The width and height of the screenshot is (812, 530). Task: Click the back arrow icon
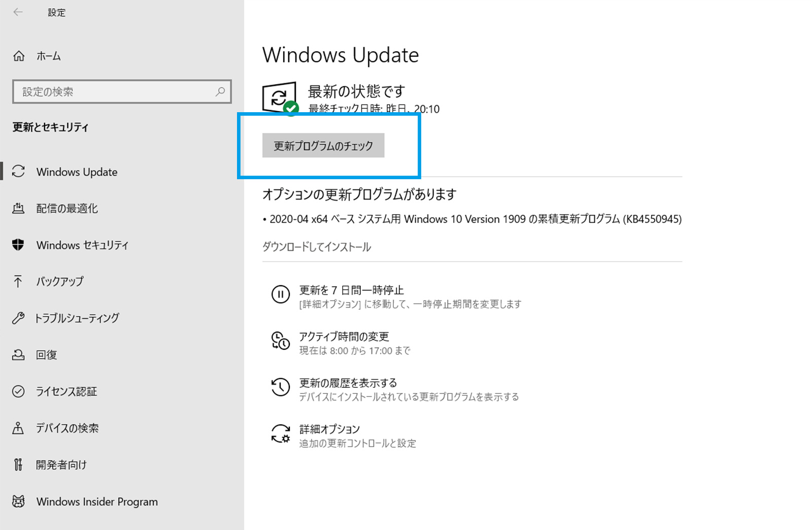coord(18,12)
